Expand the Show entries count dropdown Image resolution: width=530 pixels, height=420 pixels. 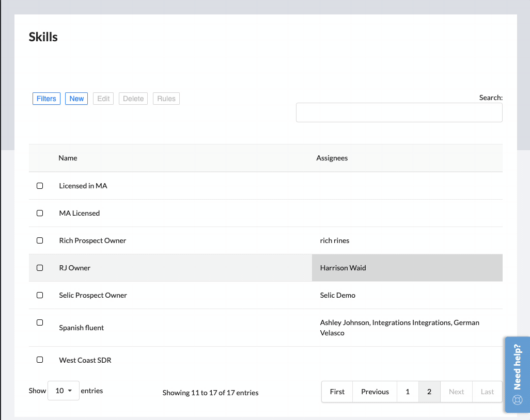tap(64, 391)
